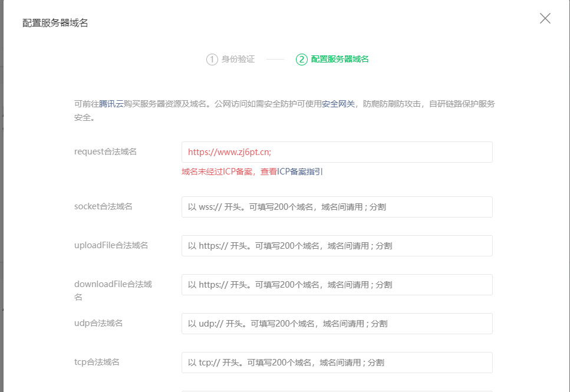Select step 2 配置服务器域名
570x392 pixels.
click(x=332, y=60)
